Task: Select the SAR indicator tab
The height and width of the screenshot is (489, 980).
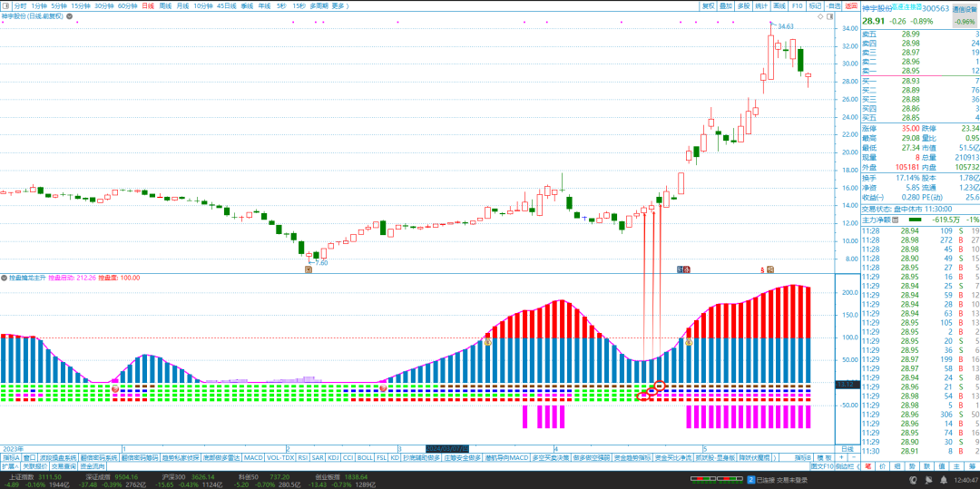Action: [x=318, y=457]
